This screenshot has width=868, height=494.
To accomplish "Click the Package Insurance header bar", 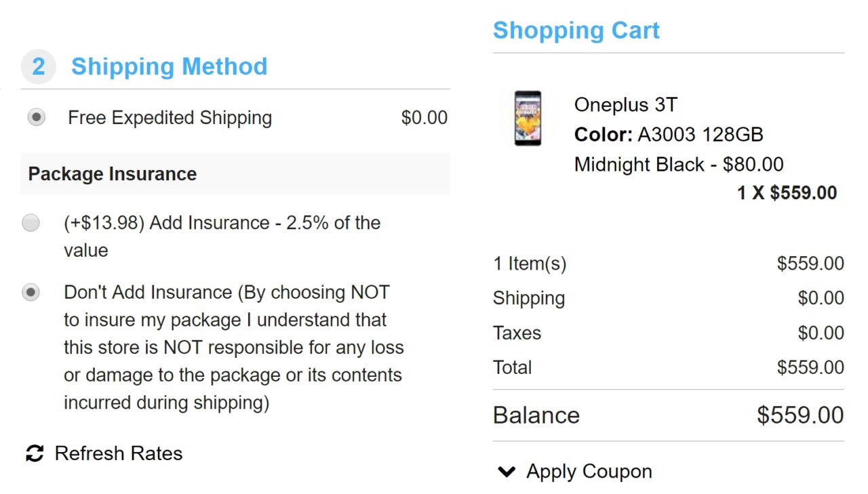I will click(x=235, y=174).
